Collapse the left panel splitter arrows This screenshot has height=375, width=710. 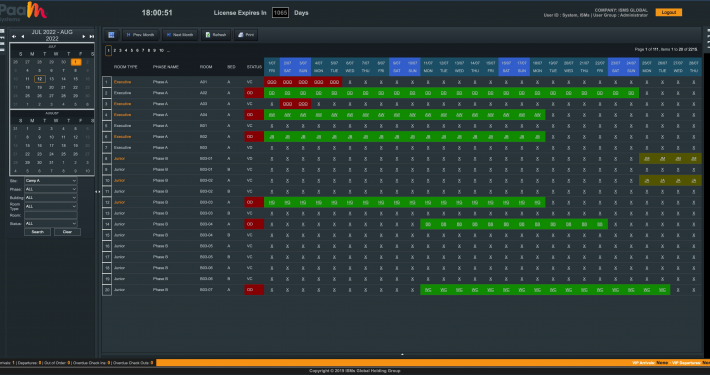[98, 192]
